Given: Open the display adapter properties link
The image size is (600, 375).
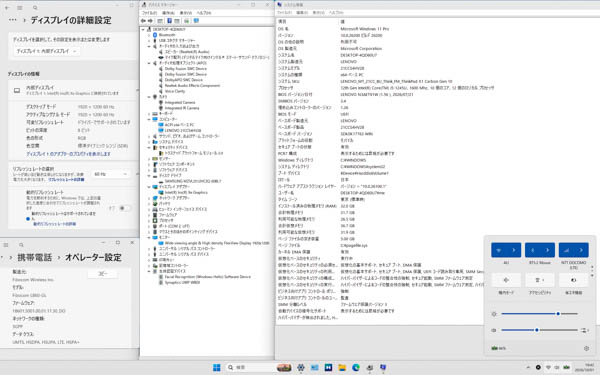Looking at the screenshot, I should (68, 154).
